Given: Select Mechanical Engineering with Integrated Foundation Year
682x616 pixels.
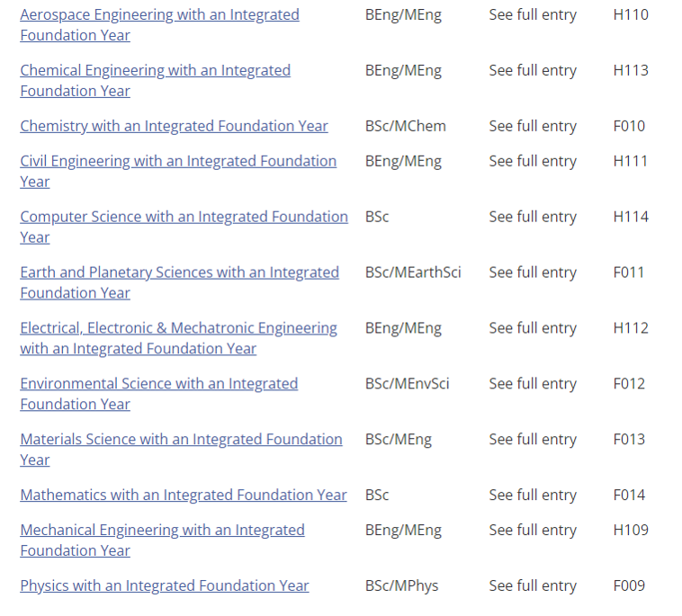Looking at the screenshot, I should [162, 540].
